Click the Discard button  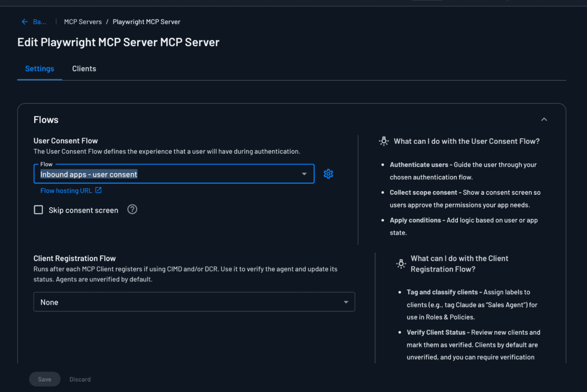point(80,379)
